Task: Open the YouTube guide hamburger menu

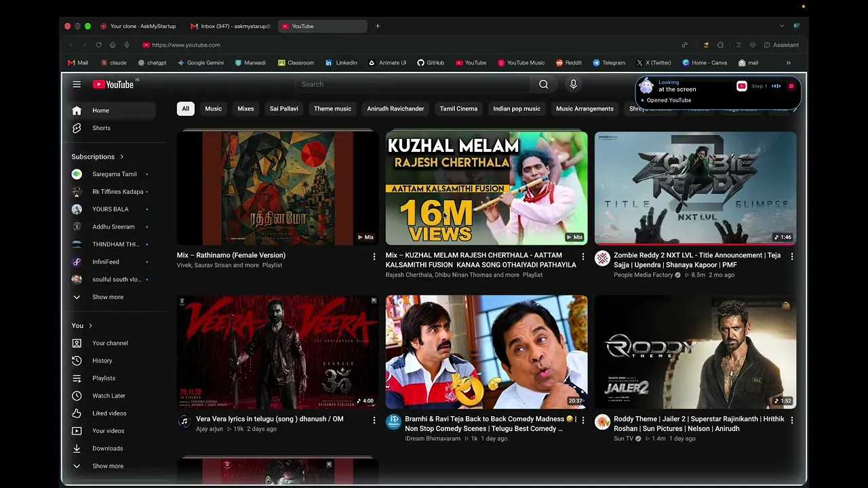Action: [x=77, y=84]
